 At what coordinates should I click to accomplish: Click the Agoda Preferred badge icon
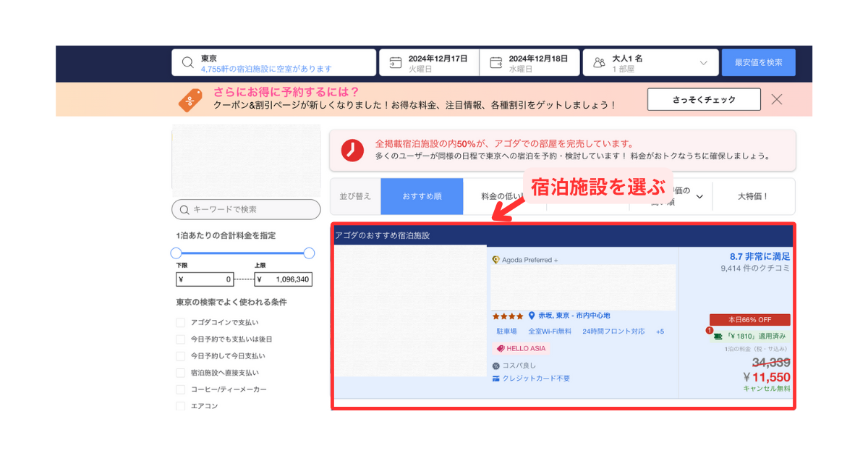click(495, 260)
